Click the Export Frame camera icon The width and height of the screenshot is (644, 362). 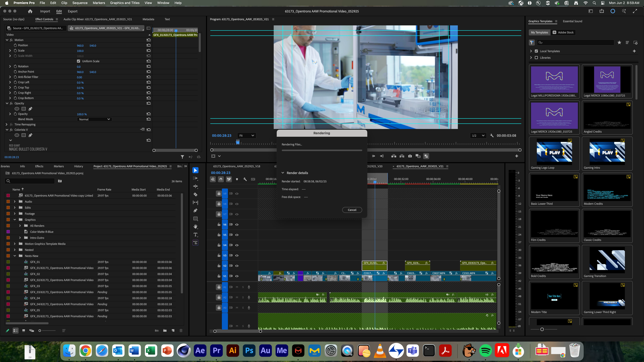410,156
